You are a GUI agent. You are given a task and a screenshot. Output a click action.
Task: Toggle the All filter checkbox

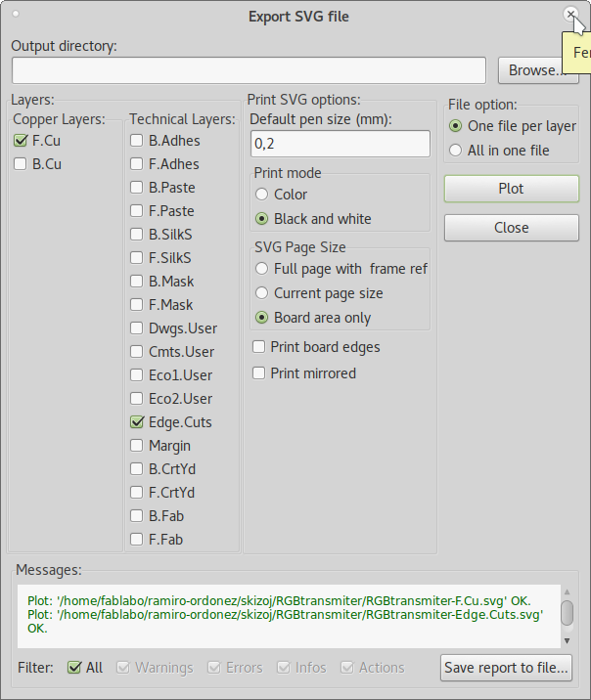(x=74, y=668)
